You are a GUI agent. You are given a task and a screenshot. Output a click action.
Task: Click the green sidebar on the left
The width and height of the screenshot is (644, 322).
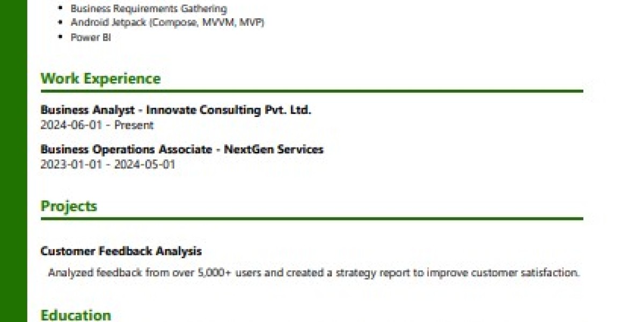(13, 161)
